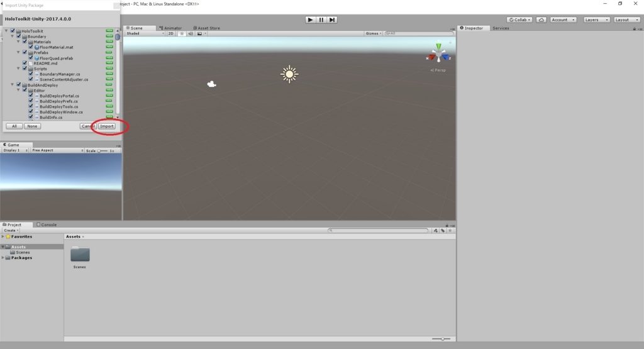Click the green Y axis cone on scene gizmo
644x349 pixels.
(x=438, y=45)
